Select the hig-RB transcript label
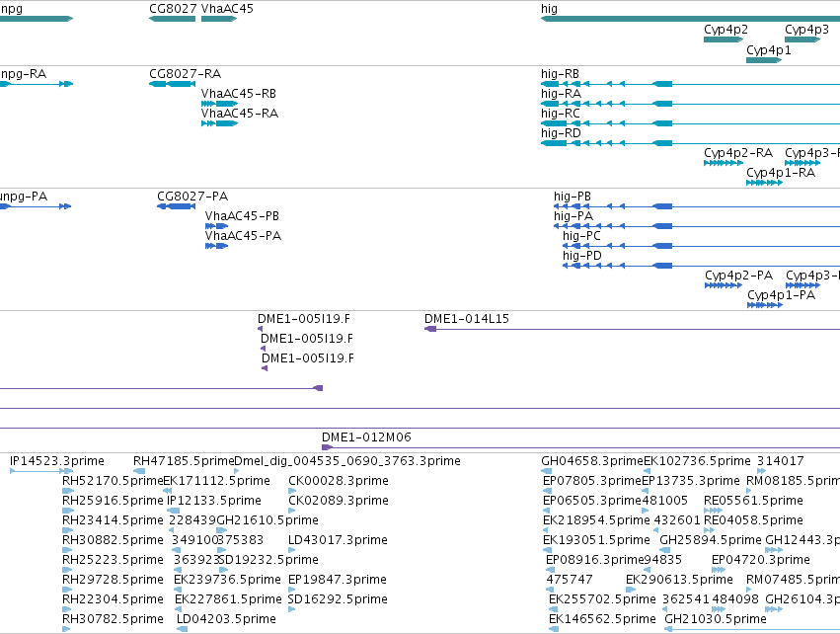This screenshot has width=840, height=634. point(560,74)
